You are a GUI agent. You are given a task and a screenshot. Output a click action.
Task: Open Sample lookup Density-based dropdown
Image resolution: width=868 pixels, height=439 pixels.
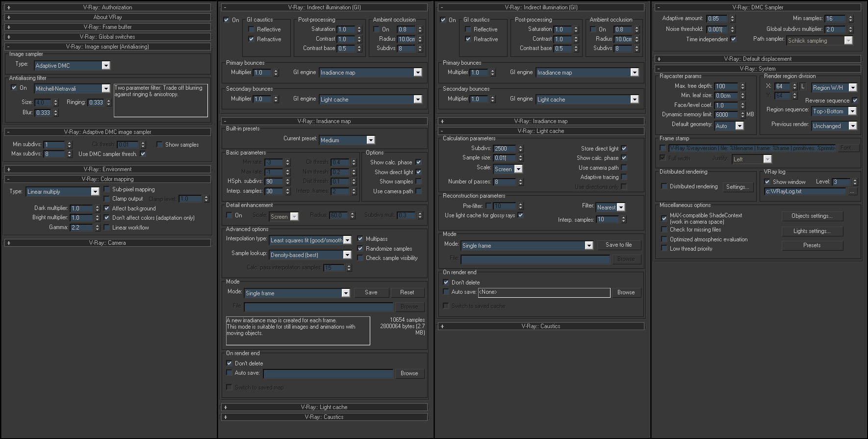310,255
